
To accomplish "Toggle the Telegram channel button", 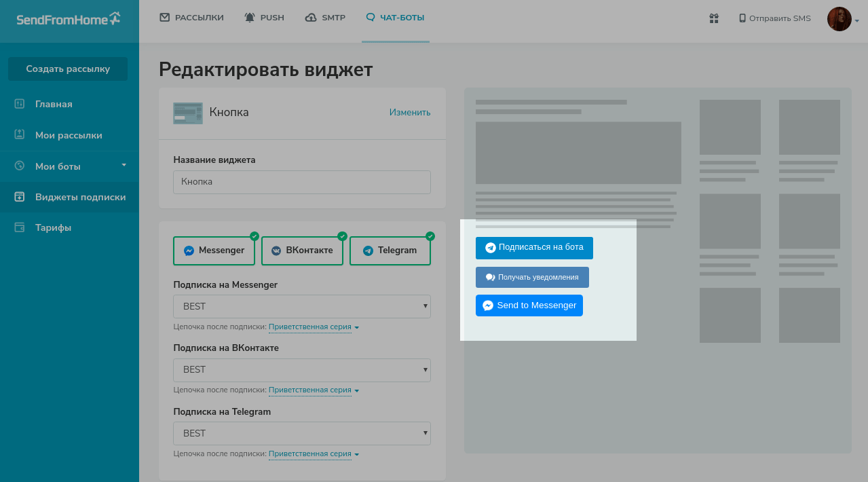I will tap(390, 251).
